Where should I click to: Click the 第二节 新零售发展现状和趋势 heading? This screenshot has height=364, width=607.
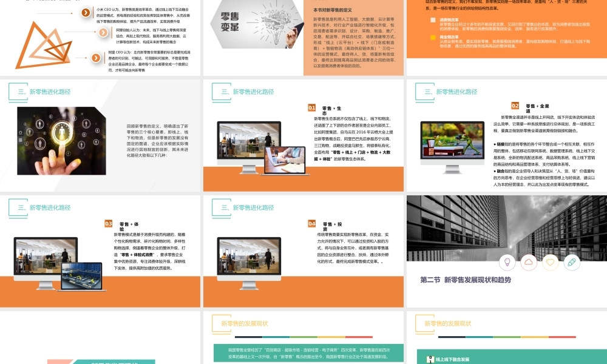click(x=466, y=280)
